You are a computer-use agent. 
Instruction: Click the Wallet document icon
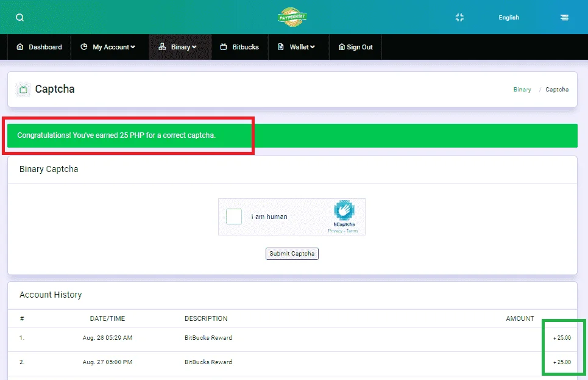click(280, 47)
